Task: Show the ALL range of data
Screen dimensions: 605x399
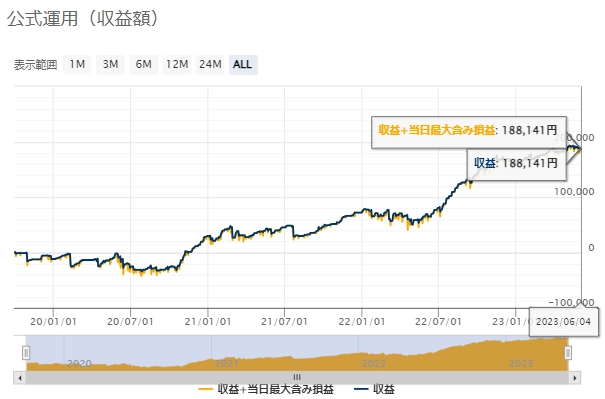Action: [243, 64]
